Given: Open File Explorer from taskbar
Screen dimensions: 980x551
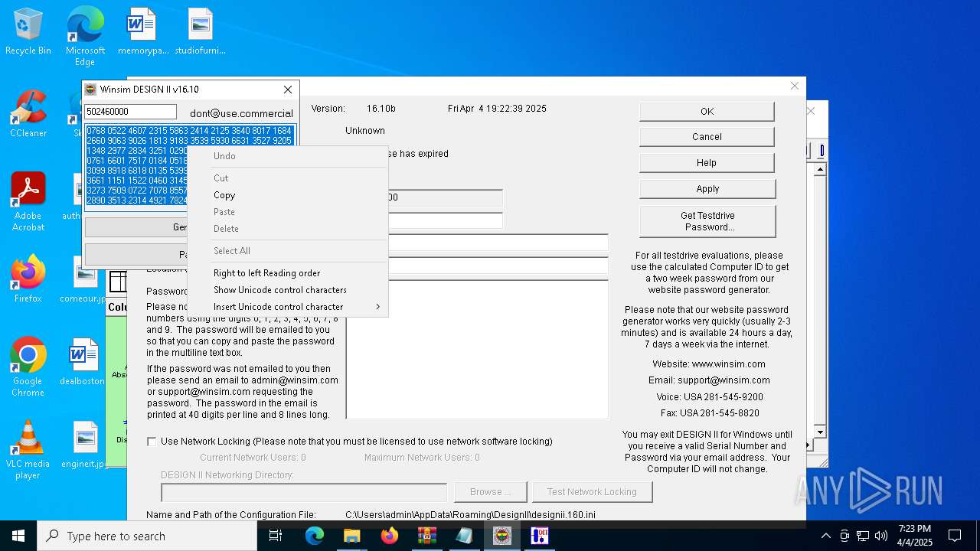Looking at the screenshot, I should (x=352, y=536).
